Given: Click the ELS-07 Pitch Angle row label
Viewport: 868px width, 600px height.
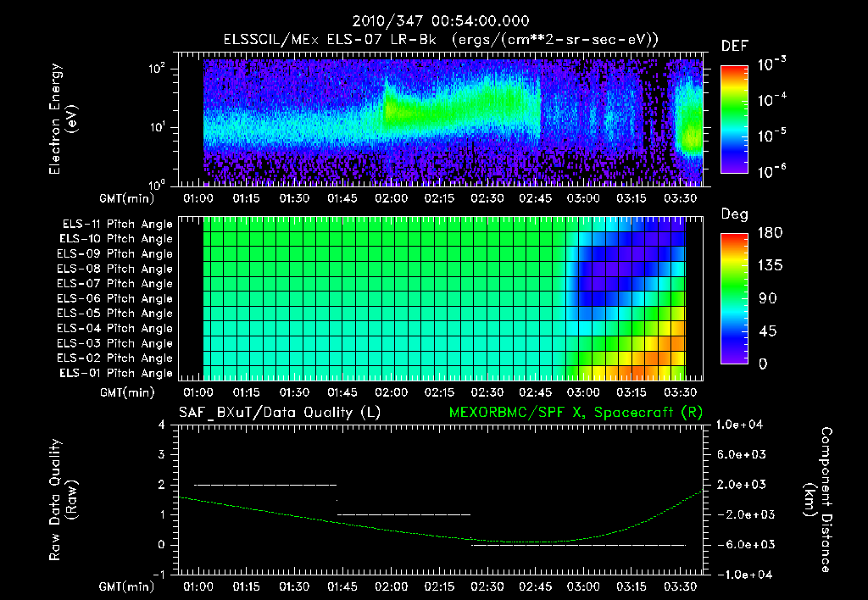Looking at the screenshot, I should click(x=115, y=283).
